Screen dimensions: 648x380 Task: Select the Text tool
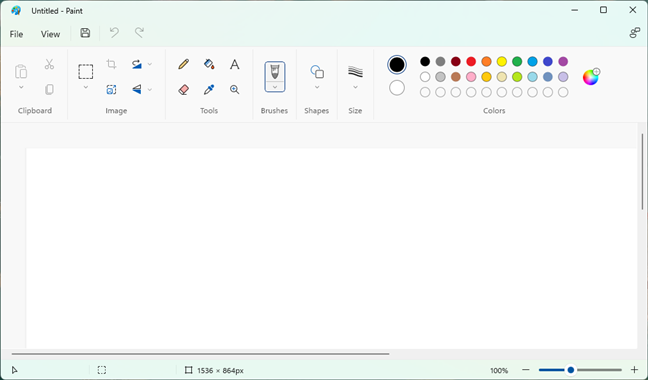pos(234,64)
